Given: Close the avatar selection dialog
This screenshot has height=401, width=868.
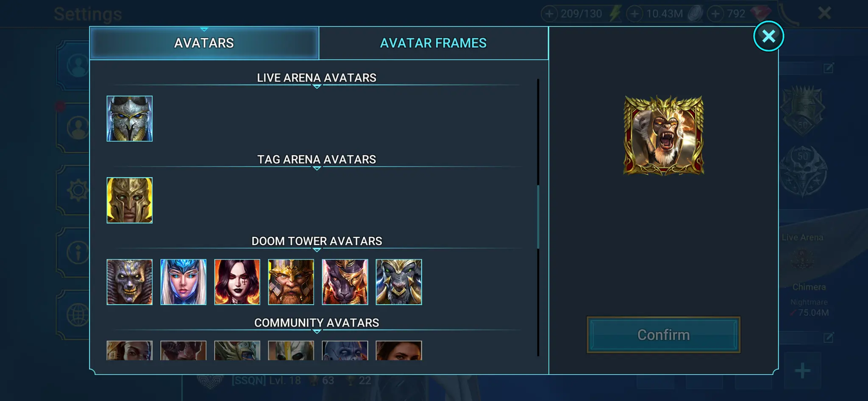Looking at the screenshot, I should pos(768,36).
